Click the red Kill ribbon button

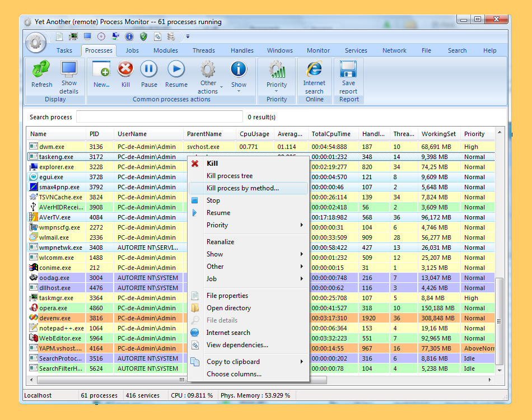coord(125,74)
